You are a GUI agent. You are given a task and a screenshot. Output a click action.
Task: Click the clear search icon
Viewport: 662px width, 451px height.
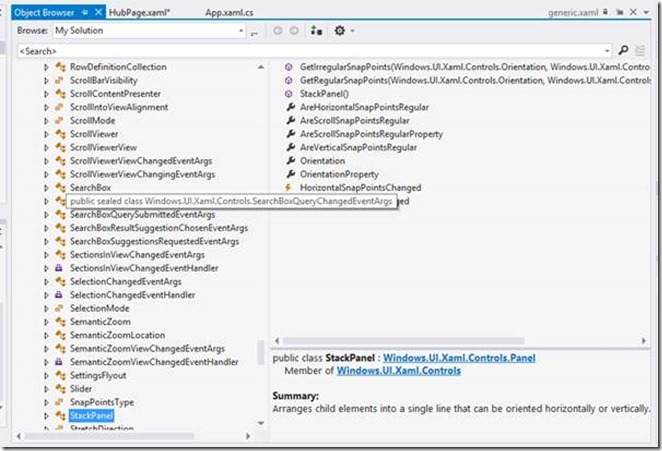pos(640,50)
